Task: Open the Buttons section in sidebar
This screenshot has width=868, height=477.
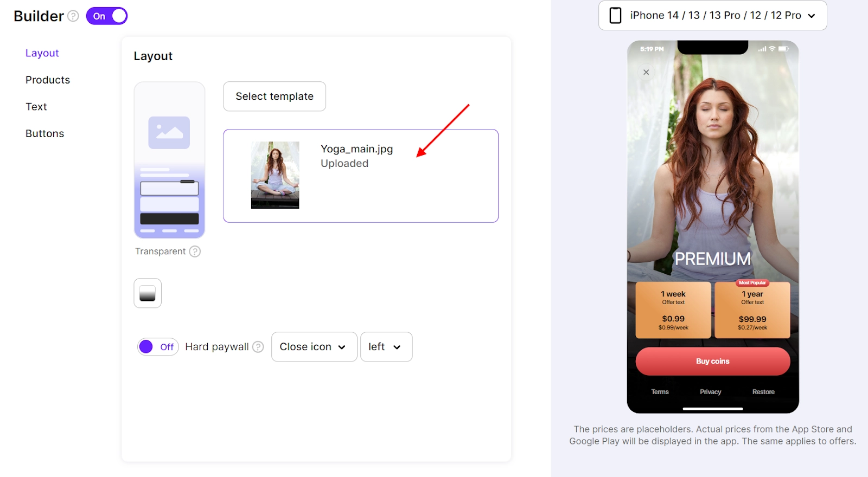Action: pyautogui.click(x=44, y=133)
